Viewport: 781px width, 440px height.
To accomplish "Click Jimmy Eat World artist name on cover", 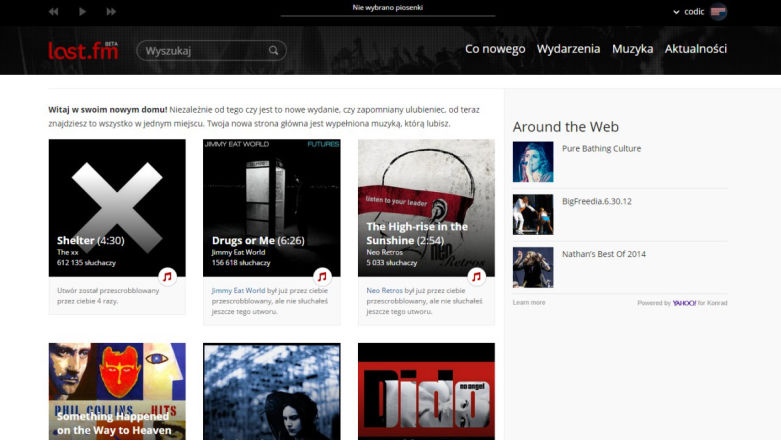I will 238,252.
